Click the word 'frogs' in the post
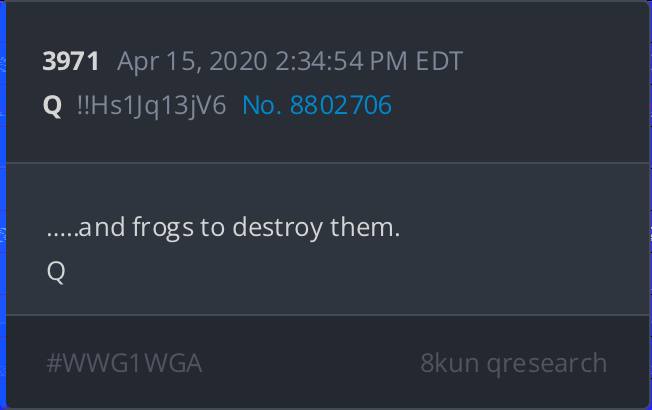 click(x=163, y=228)
